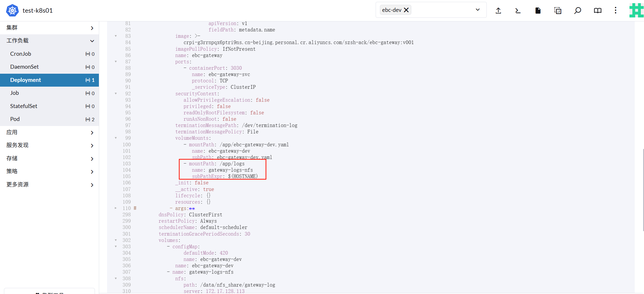Fold the volumes block at line 302
The image size is (644, 294).
[116, 240]
